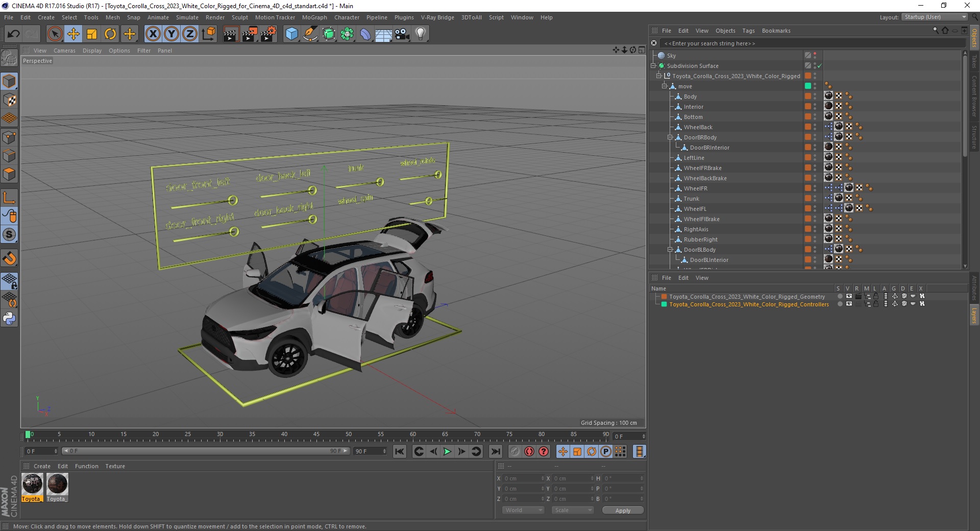The image size is (980, 531).
Task: Toggle Subdivision Surface enable checkmark
Action: (x=820, y=66)
